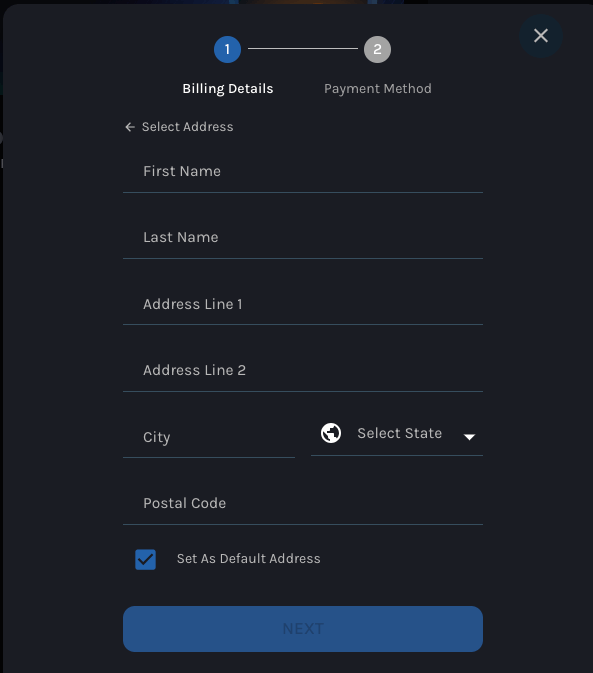Select the City input field
593x673 pixels.
(209, 437)
